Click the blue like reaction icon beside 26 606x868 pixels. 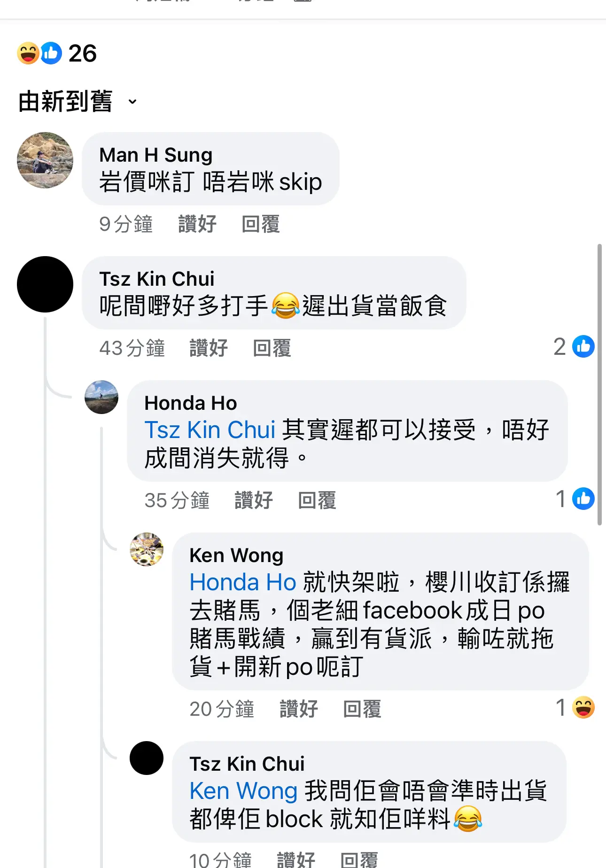(51, 53)
